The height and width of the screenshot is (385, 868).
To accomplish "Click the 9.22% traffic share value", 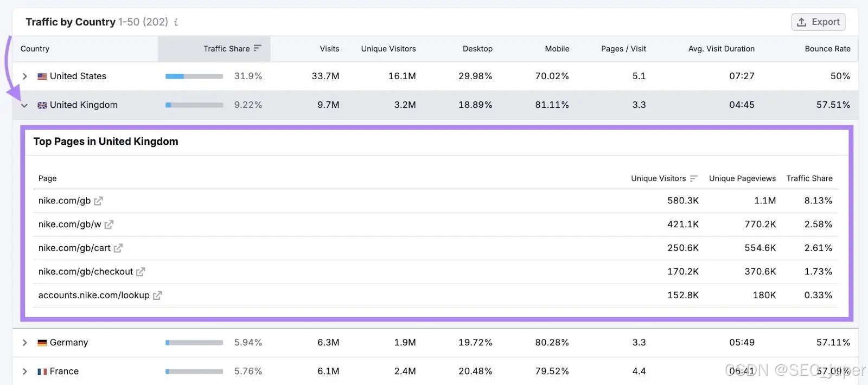I will [x=248, y=105].
